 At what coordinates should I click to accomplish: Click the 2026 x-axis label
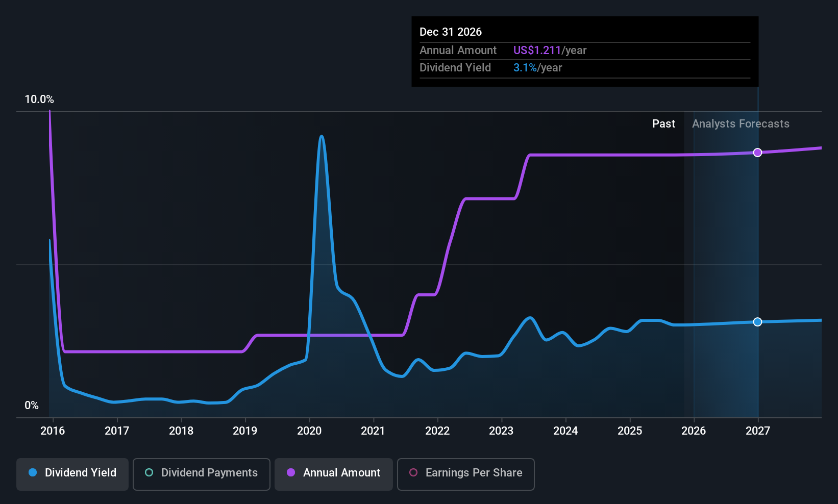click(694, 431)
